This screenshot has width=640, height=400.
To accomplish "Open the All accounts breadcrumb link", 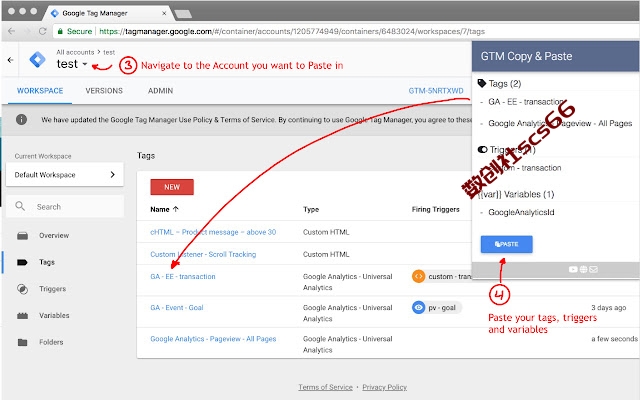I will pos(75,52).
